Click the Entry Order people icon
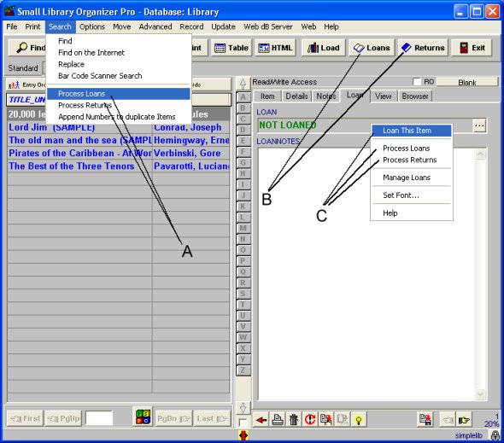The height and width of the screenshot is (443, 504). 15,85
